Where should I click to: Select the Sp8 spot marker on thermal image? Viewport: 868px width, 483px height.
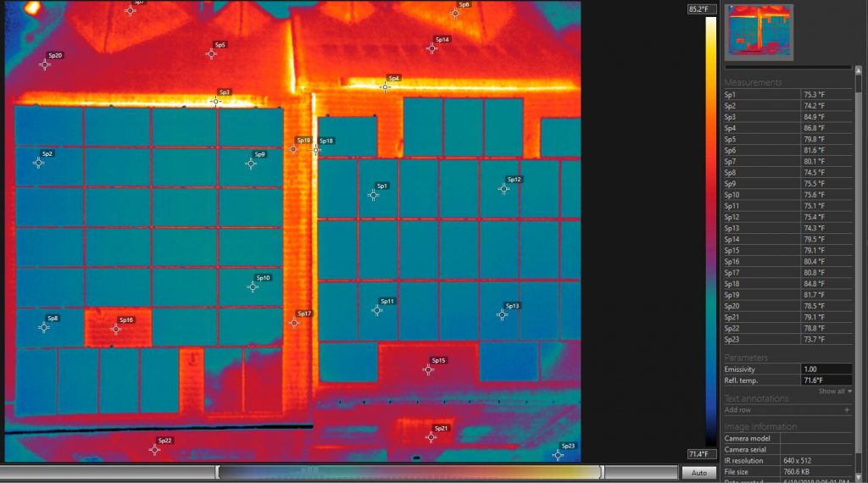[44, 327]
